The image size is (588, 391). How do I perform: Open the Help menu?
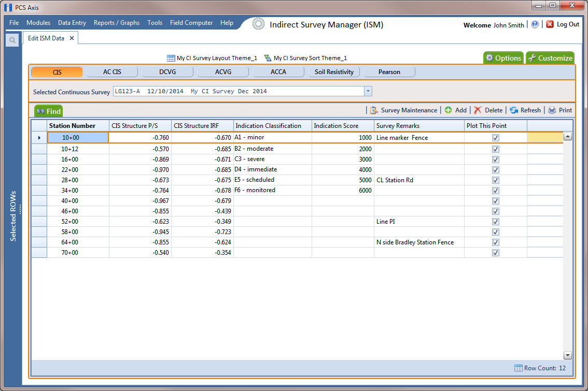click(227, 23)
